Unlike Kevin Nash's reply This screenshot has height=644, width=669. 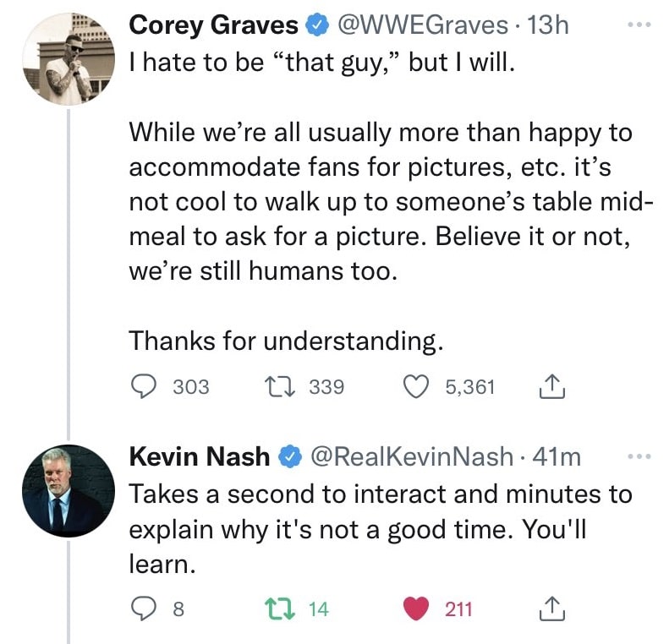tap(416, 608)
